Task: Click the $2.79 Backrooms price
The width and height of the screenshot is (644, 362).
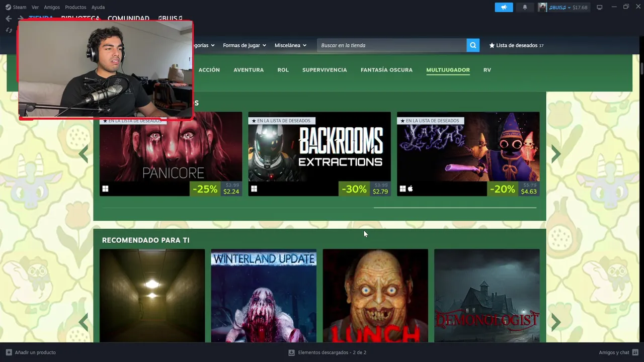Action: tap(380, 192)
